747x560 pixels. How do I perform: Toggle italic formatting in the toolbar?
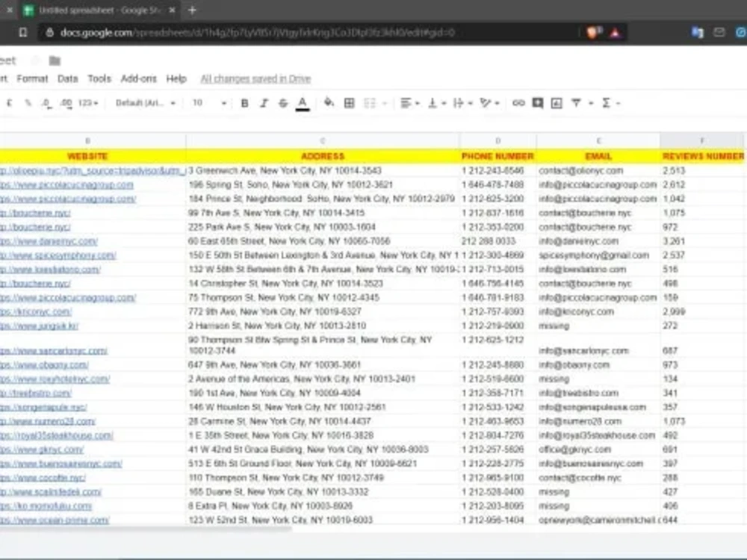point(264,103)
